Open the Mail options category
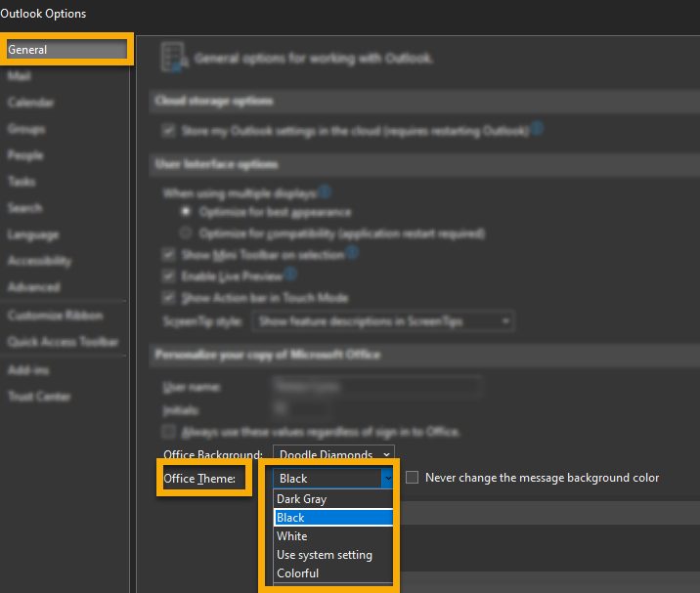 tap(20, 76)
